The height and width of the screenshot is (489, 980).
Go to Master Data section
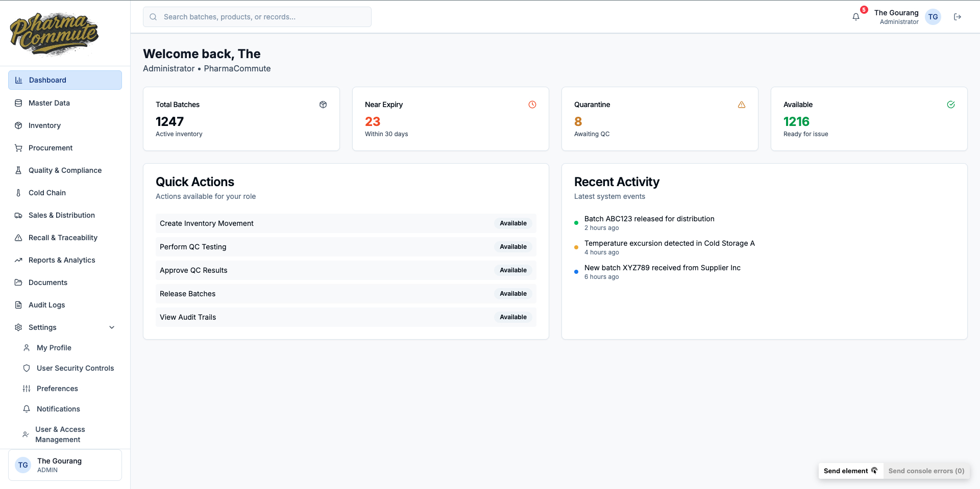click(65, 103)
